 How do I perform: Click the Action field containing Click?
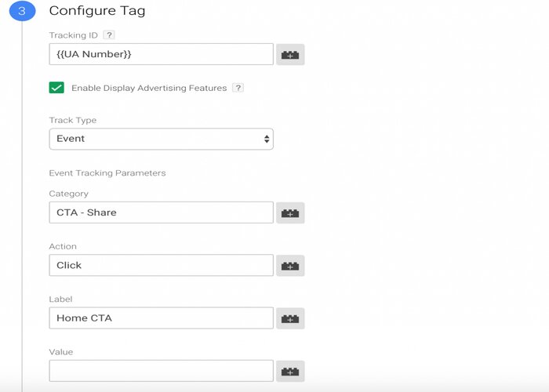pos(161,265)
